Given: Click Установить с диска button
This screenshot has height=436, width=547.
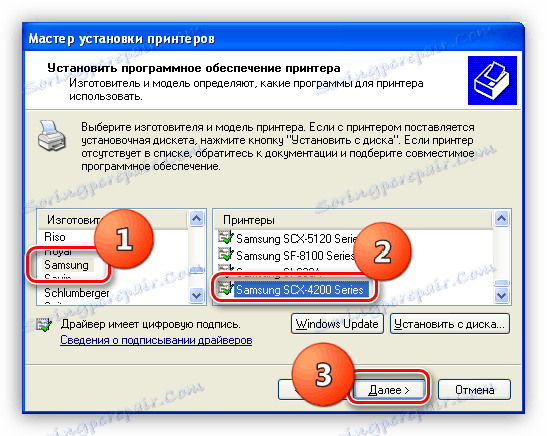Looking at the screenshot, I should 450,324.
